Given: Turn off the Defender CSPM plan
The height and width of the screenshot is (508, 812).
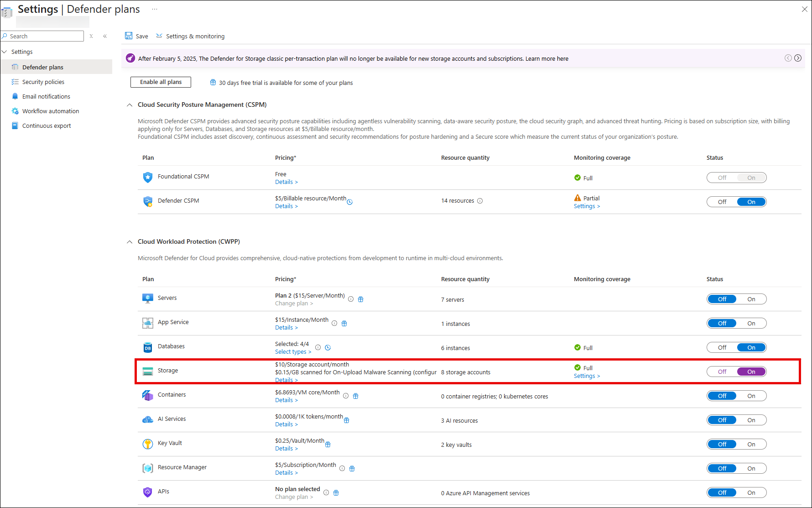Looking at the screenshot, I should click(722, 202).
